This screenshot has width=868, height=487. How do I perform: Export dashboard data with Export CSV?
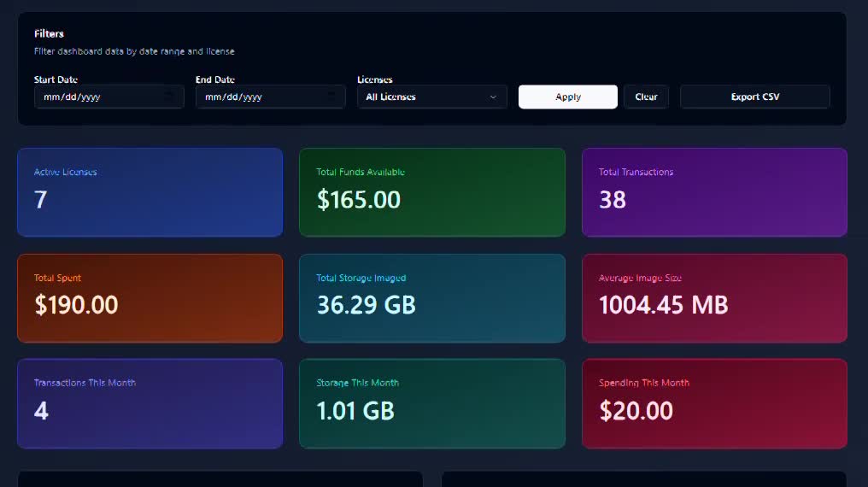tap(754, 97)
